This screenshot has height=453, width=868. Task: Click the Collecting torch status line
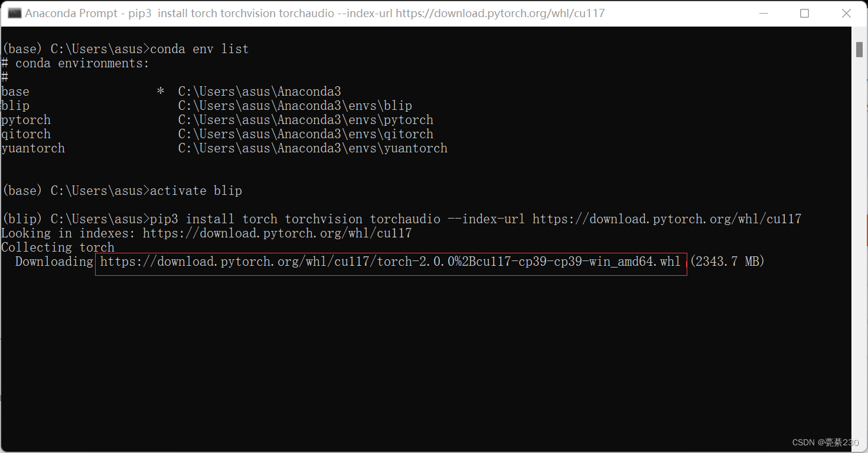(58, 247)
